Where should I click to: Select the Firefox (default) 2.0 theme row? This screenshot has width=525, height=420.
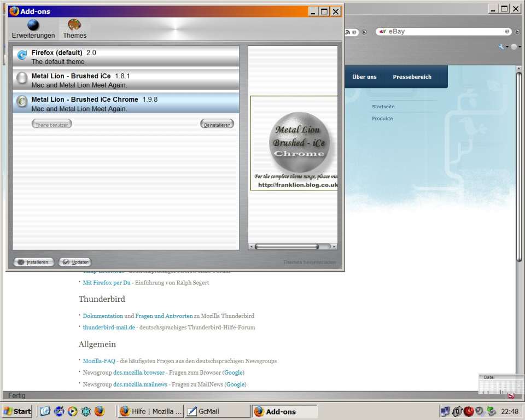click(x=126, y=57)
